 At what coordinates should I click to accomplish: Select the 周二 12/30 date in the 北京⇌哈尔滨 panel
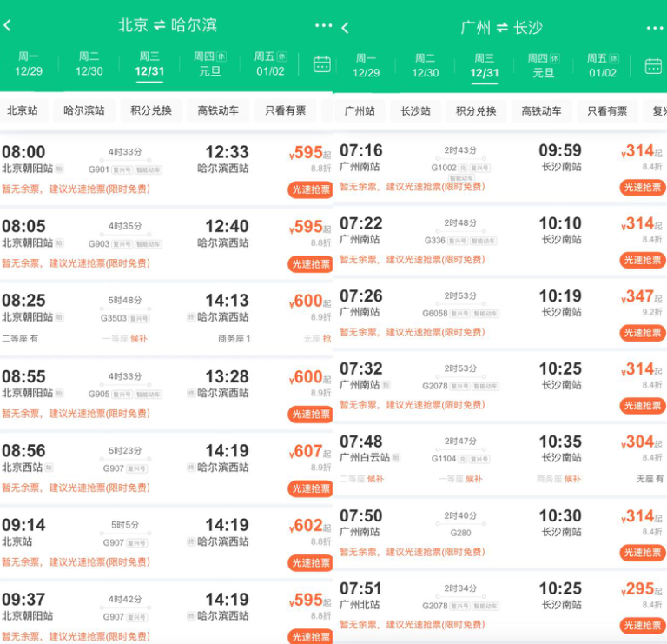(89, 64)
